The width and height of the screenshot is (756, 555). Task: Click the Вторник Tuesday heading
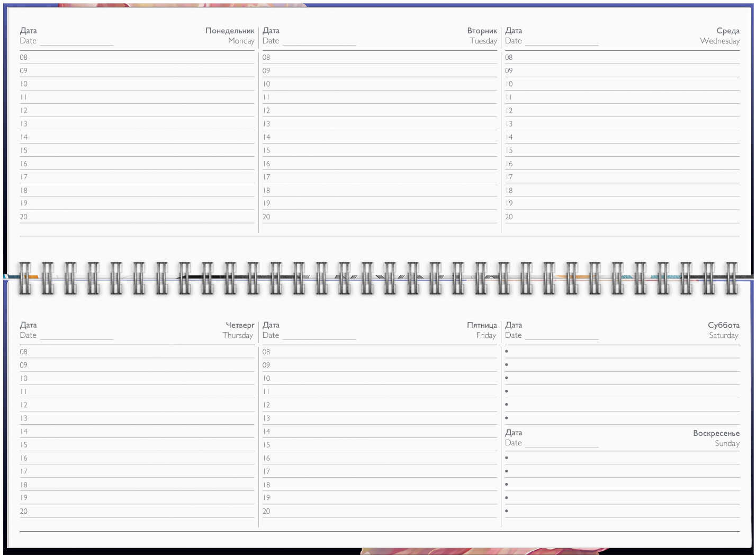point(482,35)
